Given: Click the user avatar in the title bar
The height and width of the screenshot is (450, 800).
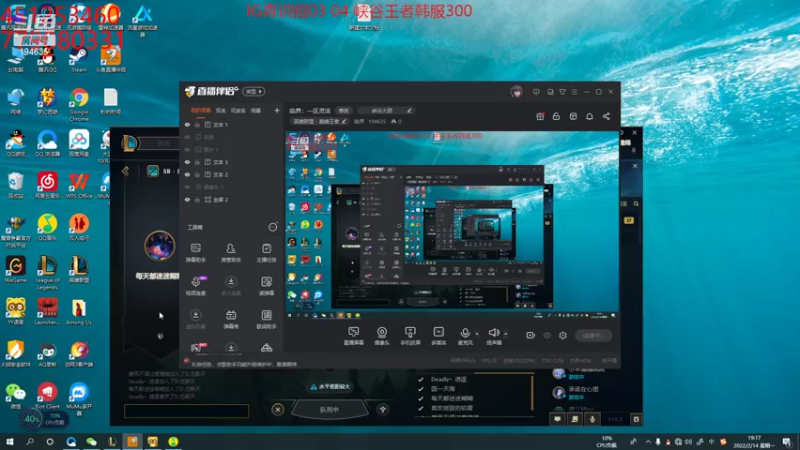Looking at the screenshot, I should click(516, 92).
